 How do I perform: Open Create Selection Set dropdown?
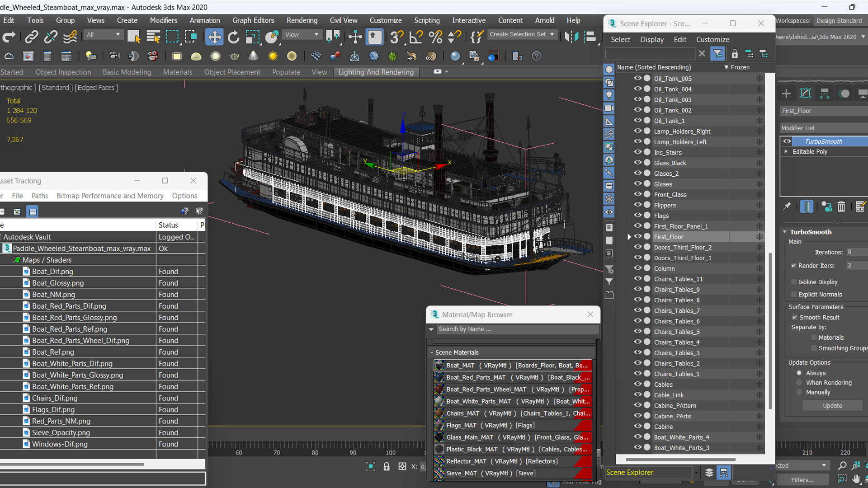click(522, 34)
